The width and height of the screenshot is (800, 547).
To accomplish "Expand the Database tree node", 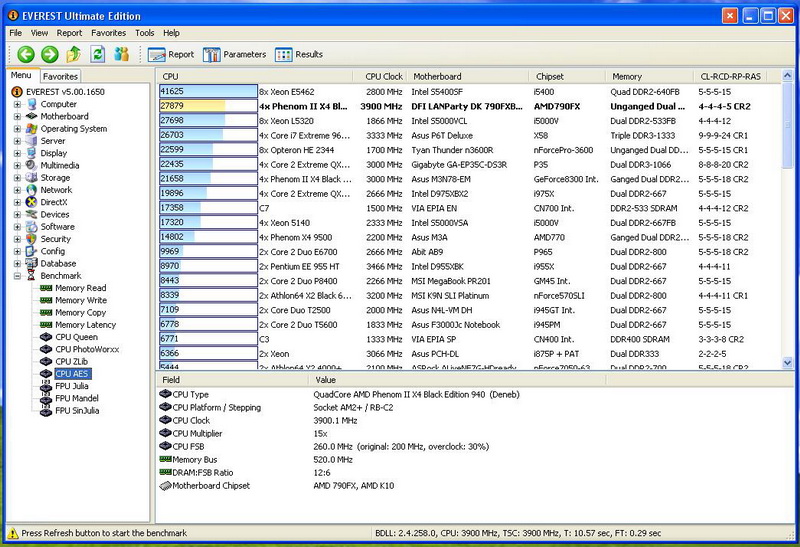I will (17, 263).
